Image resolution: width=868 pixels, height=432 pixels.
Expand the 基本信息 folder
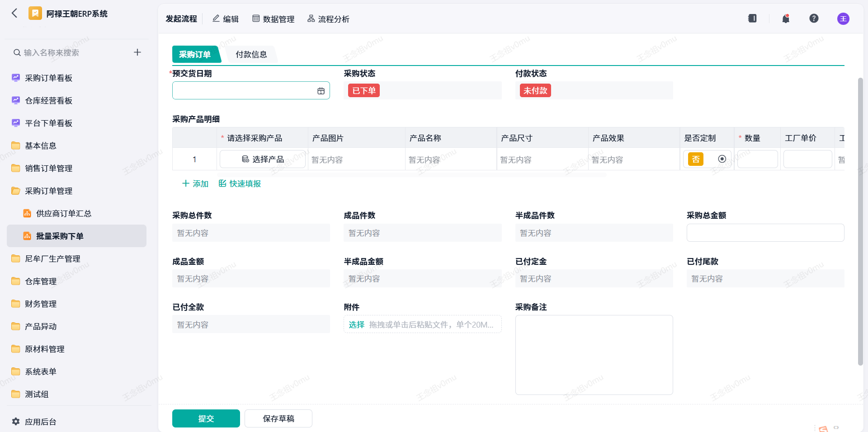click(x=16, y=146)
